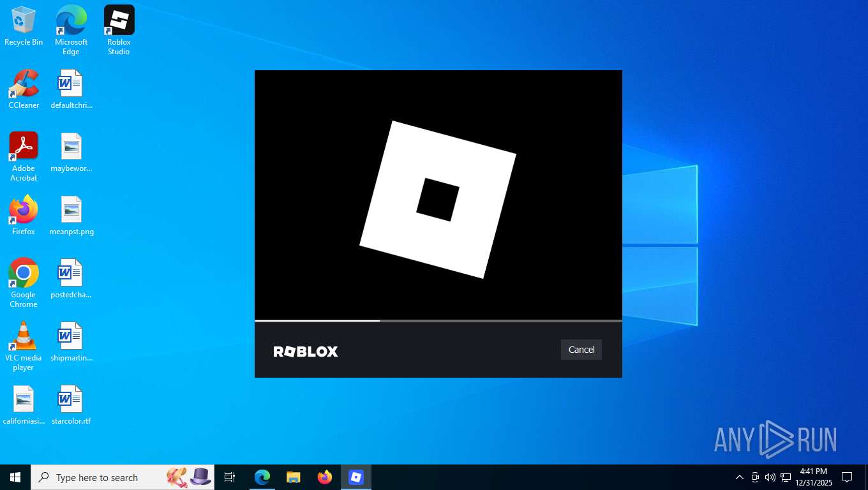Select the Adobe Acrobat desktop shortcut

tap(24, 157)
